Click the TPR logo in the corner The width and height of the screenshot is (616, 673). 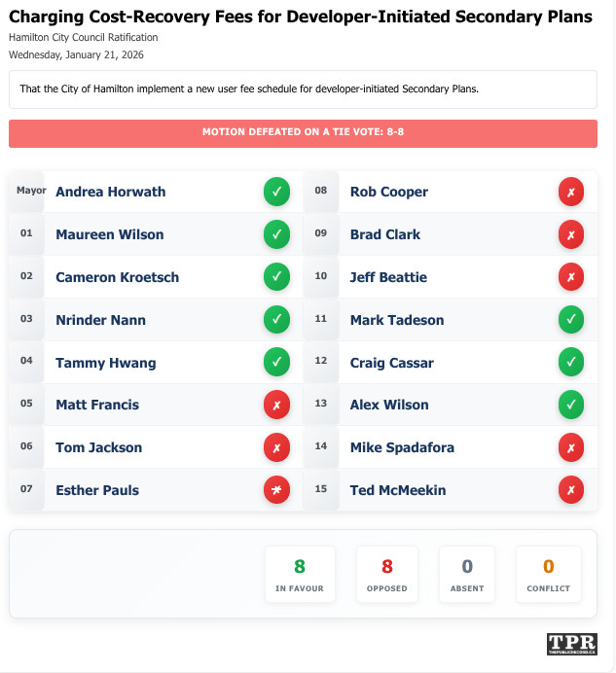click(x=572, y=645)
